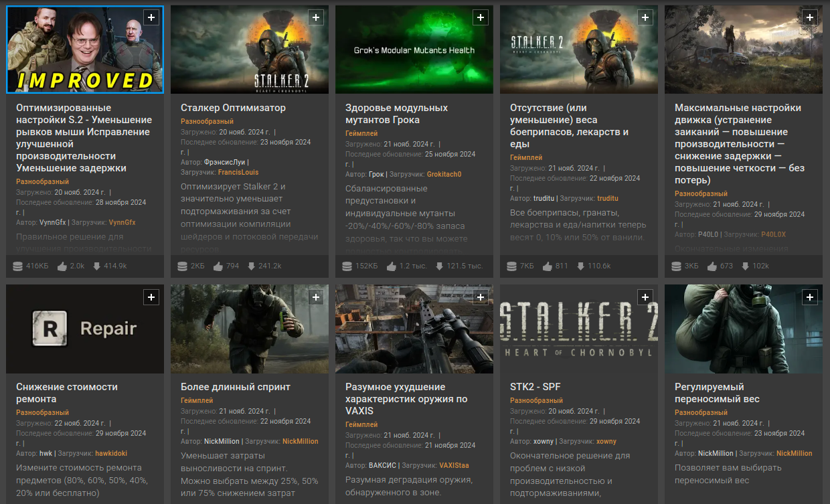Click plus icon on STK2 - SPF card
The height and width of the screenshot is (504, 830).
point(645,297)
